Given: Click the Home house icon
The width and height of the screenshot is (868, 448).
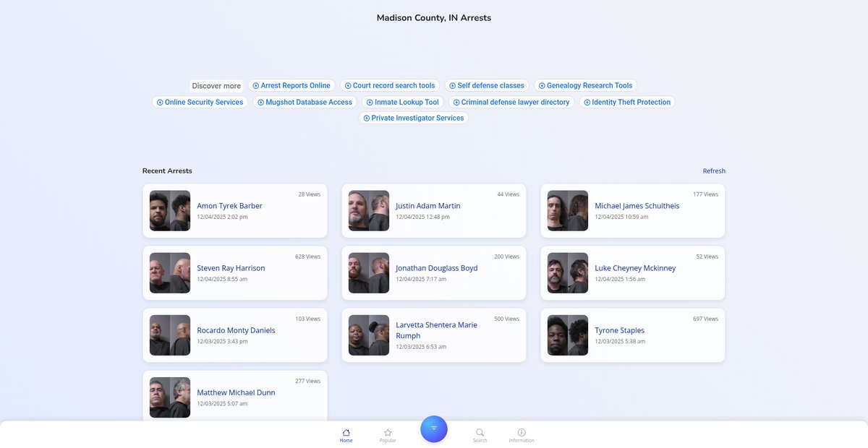Looking at the screenshot, I should tap(346, 432).
